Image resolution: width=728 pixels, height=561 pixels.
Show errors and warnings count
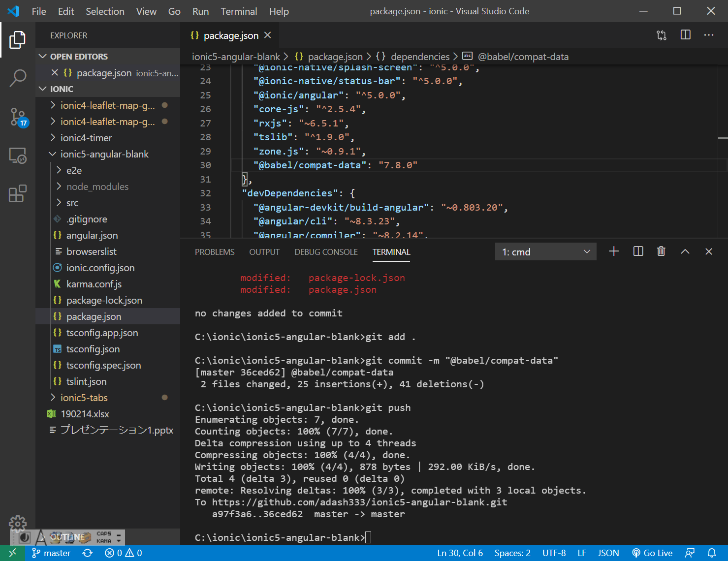click(x=123, y=553)
